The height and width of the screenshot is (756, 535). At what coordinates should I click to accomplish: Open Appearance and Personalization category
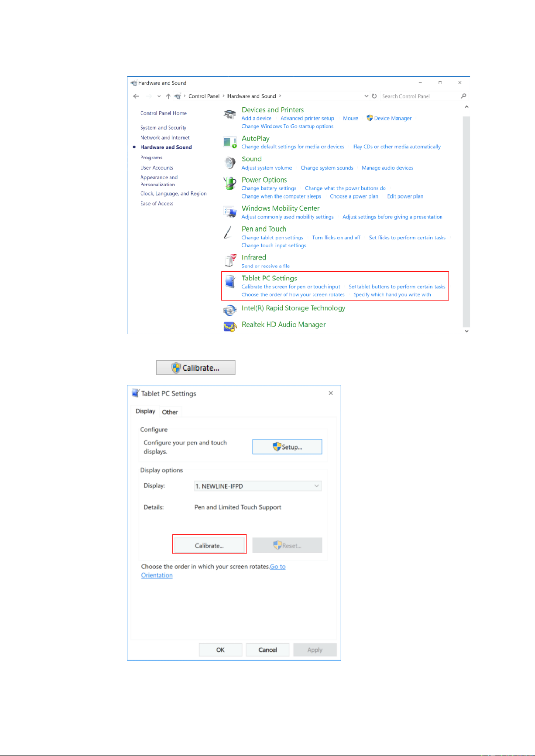[159, 181]
